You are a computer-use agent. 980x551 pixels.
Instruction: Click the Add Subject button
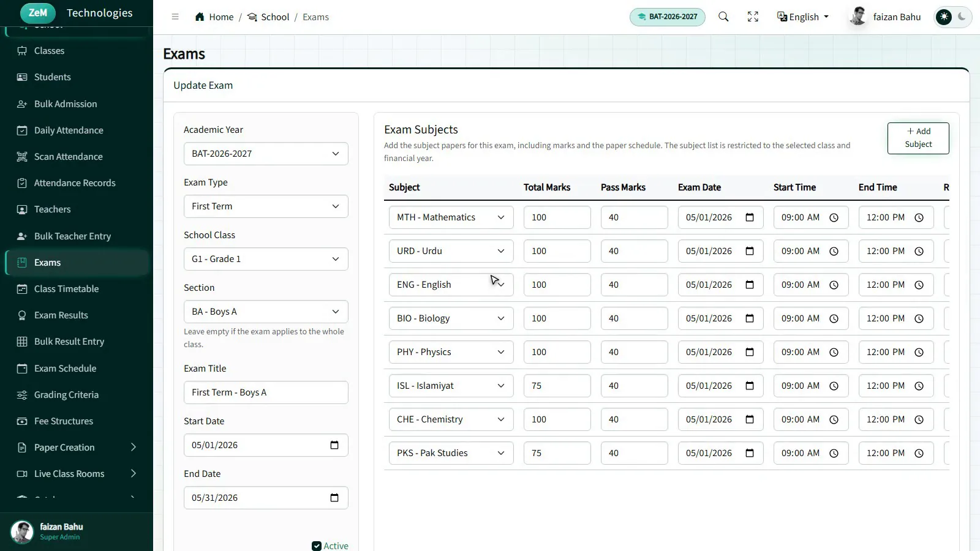[x=918, y=138]
